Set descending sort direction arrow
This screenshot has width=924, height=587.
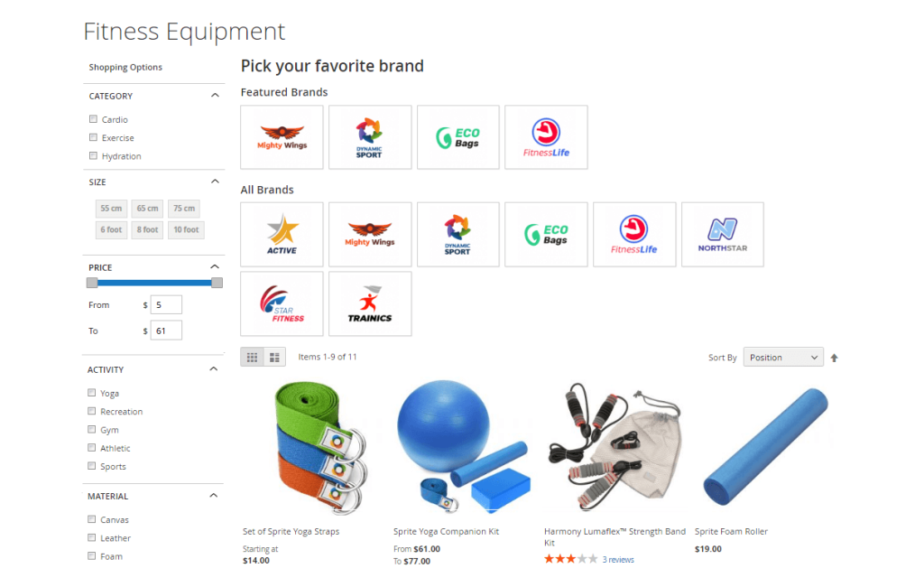[834, 358]
